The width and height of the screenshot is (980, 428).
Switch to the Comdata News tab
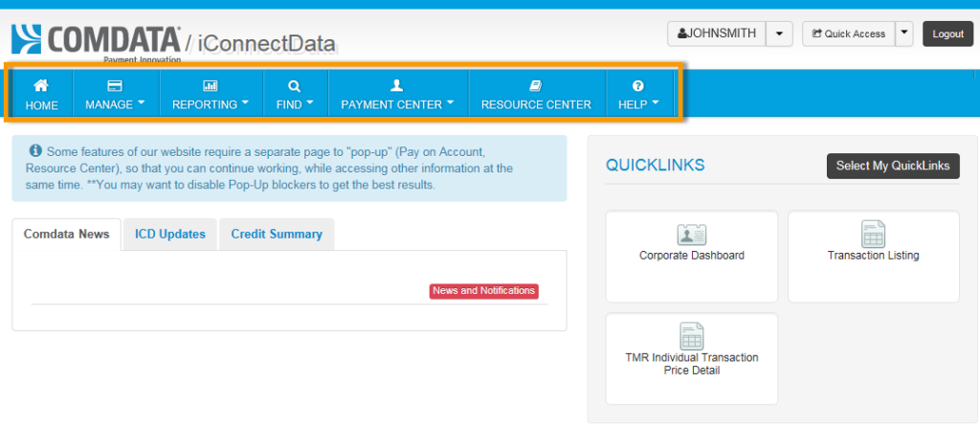(66, 234)
